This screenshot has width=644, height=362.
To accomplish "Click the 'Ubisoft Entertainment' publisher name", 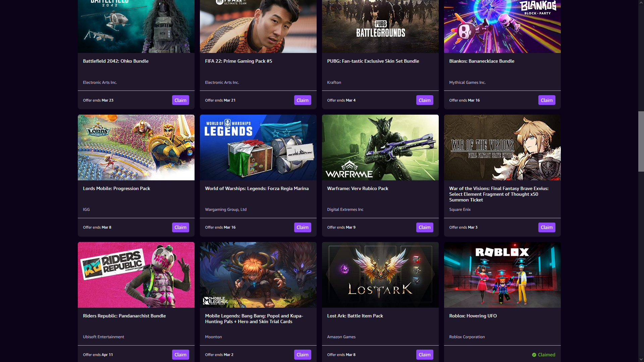I will click(x=103, y=337).
